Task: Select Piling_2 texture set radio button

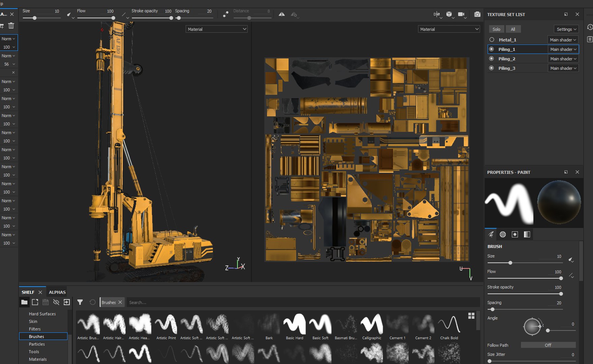Action: click(x=492, y=58)
